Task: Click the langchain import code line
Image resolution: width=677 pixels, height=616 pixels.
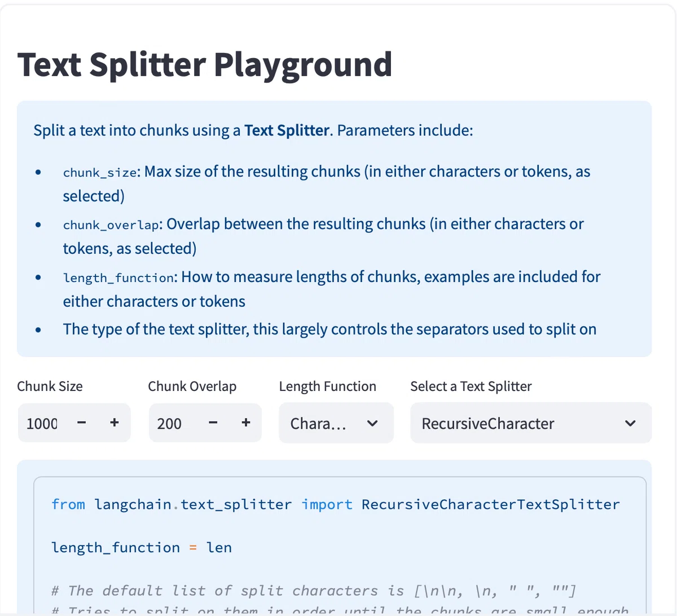Action: point(336,504)
